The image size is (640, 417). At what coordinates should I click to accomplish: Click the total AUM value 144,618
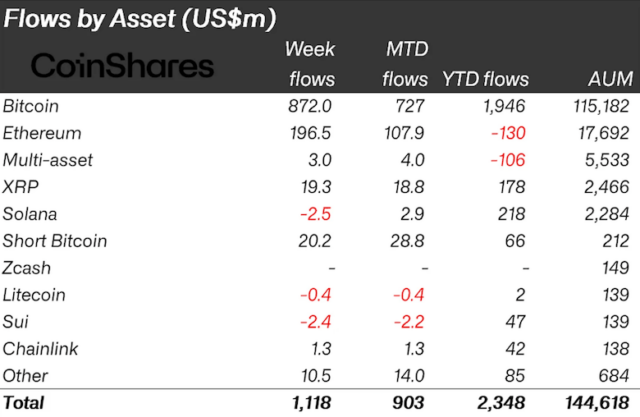point(600,403)
